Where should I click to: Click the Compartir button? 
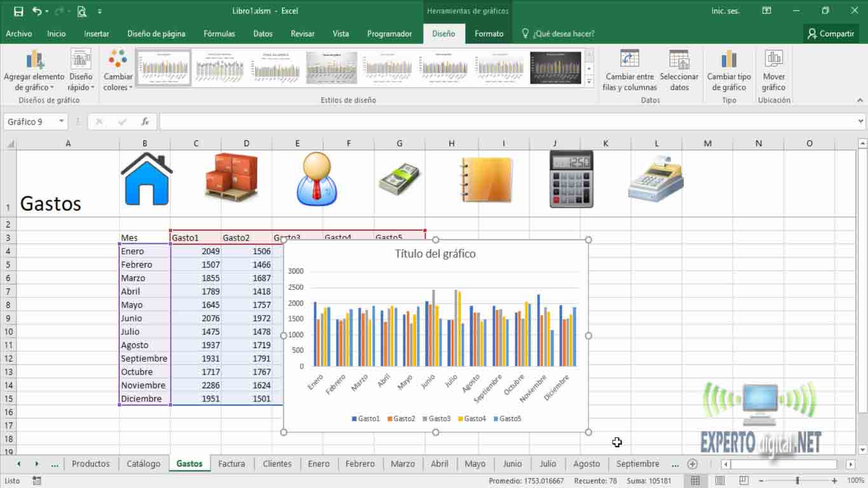(x=831, y=34)
